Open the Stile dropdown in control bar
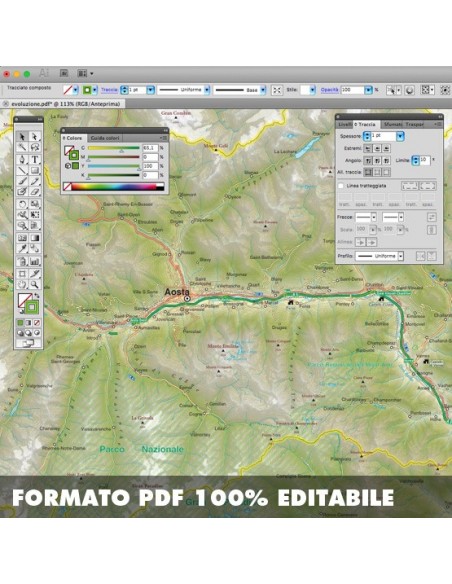This screenshot has height=584, width=452. [312, 90]
